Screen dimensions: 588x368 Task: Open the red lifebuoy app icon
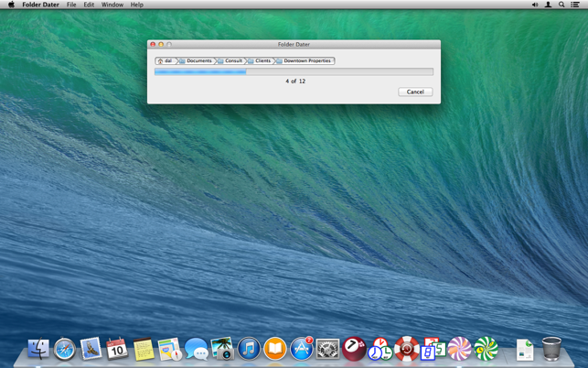coord(407,349)
